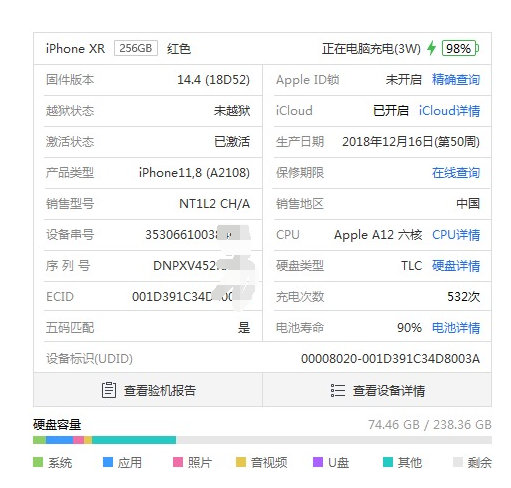Viewport: 511px width, 488px height.
Task: Click the TLC disk type value
Action: [x=411, y=266]
